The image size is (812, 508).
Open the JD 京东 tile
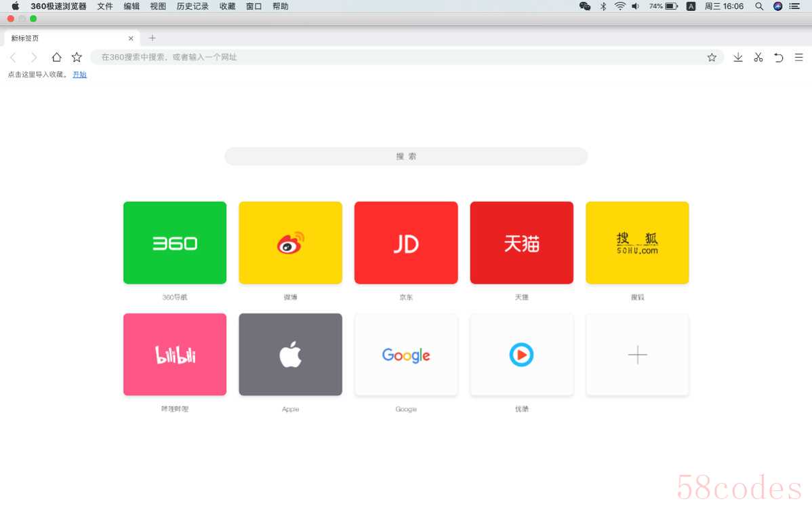coord(406,243)
